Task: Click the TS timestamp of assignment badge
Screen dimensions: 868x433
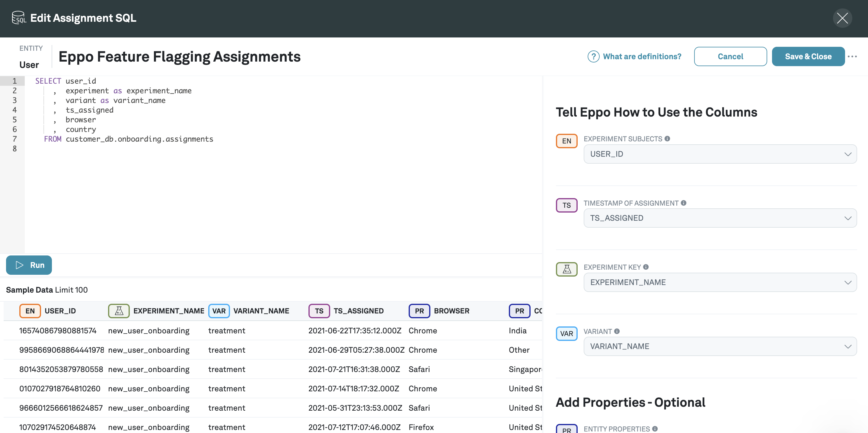Action: [566, 205]
